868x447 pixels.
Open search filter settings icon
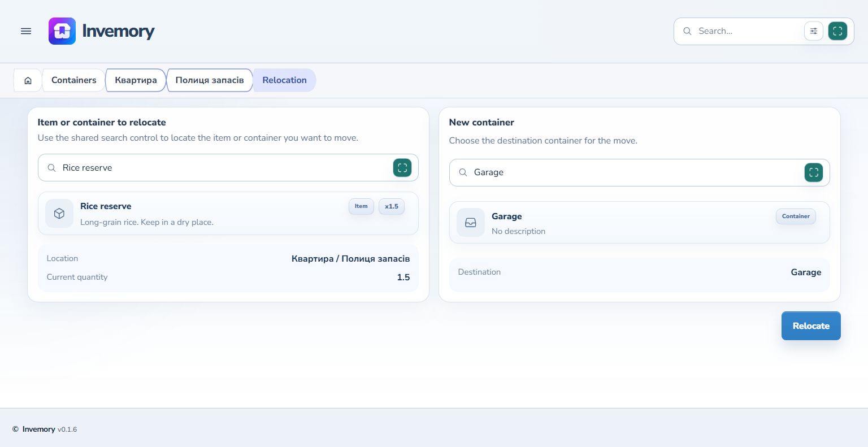814,31
